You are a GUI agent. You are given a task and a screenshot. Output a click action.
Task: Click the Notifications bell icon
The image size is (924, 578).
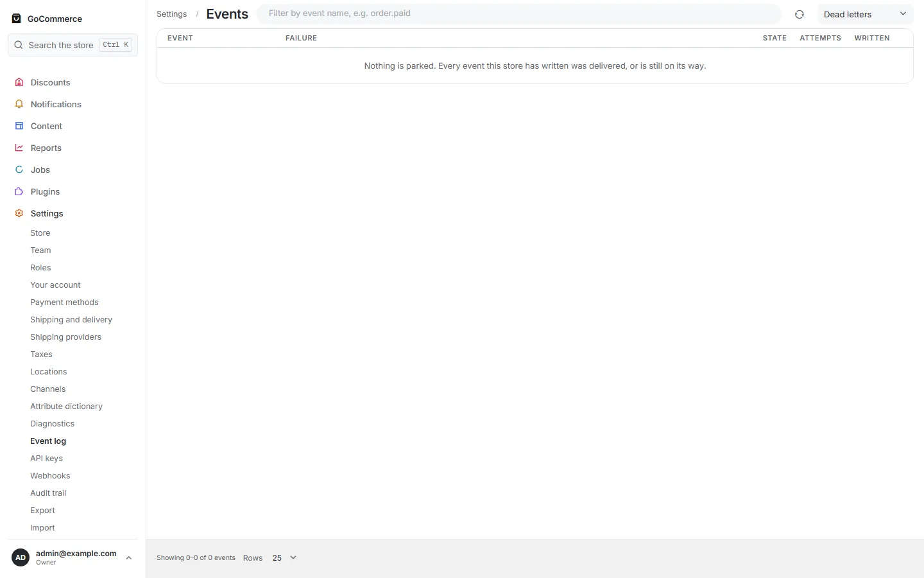pyautogui.click(x=19, y=104)
